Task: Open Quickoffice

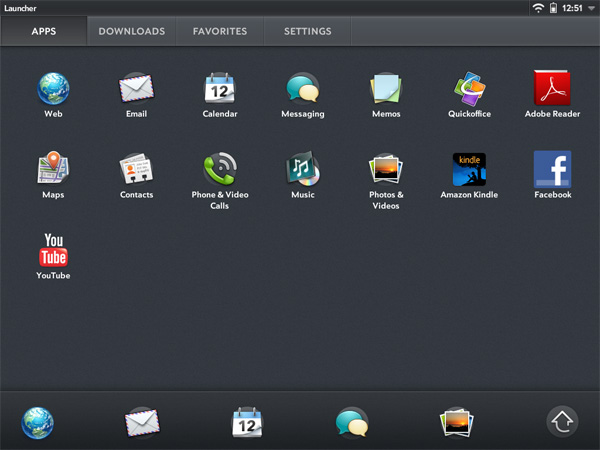Action: (469, 89)
